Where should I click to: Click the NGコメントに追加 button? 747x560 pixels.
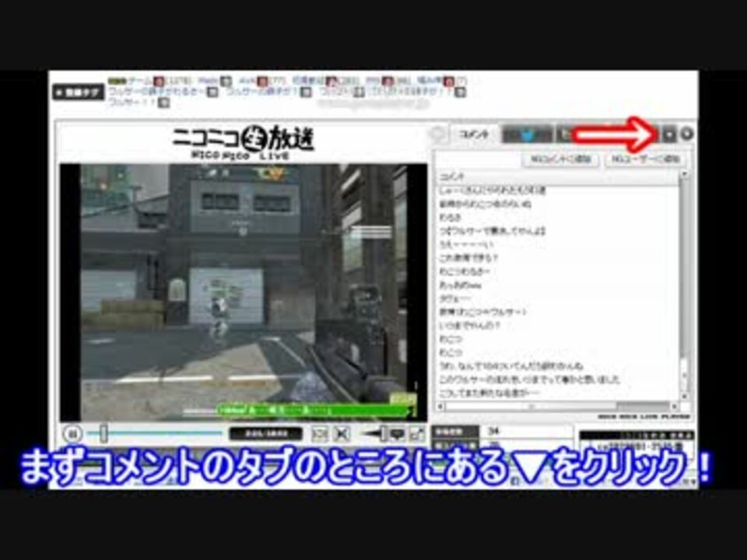561,159
